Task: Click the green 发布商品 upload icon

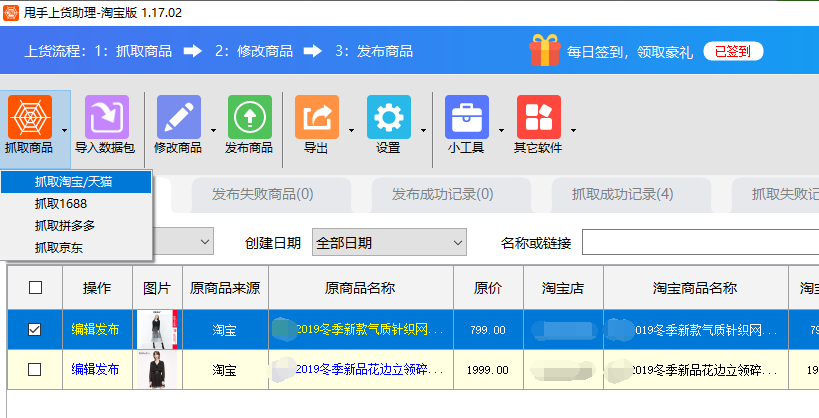Action: point(250,117)
